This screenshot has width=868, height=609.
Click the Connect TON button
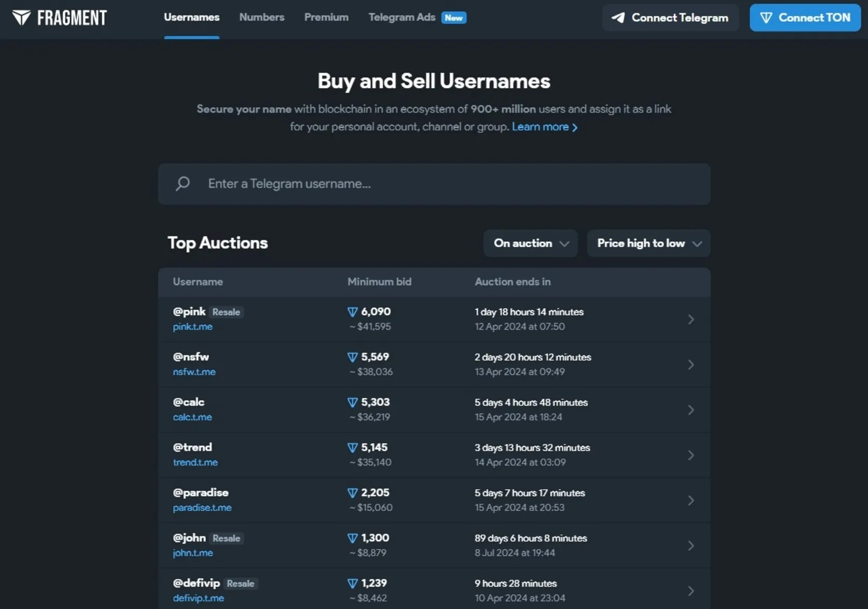(x=805, y=18)
